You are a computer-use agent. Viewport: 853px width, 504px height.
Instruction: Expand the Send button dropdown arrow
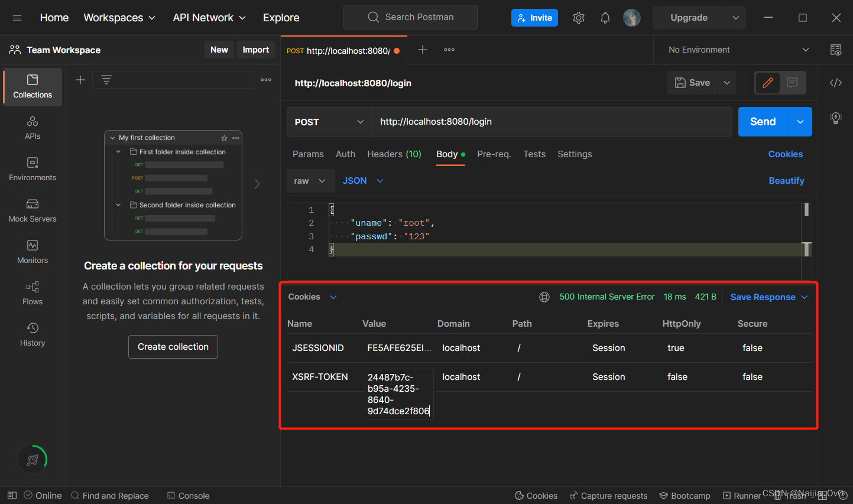800,122
